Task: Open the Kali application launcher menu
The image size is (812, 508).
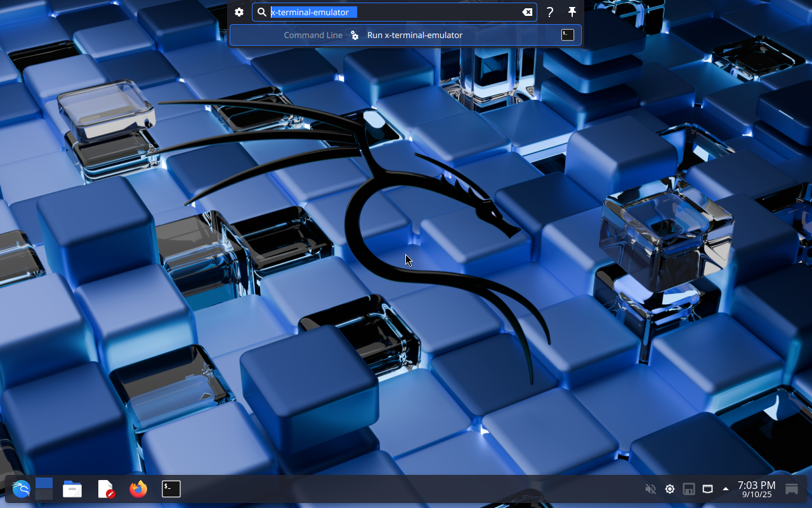Action: click(x=21, y=489)
